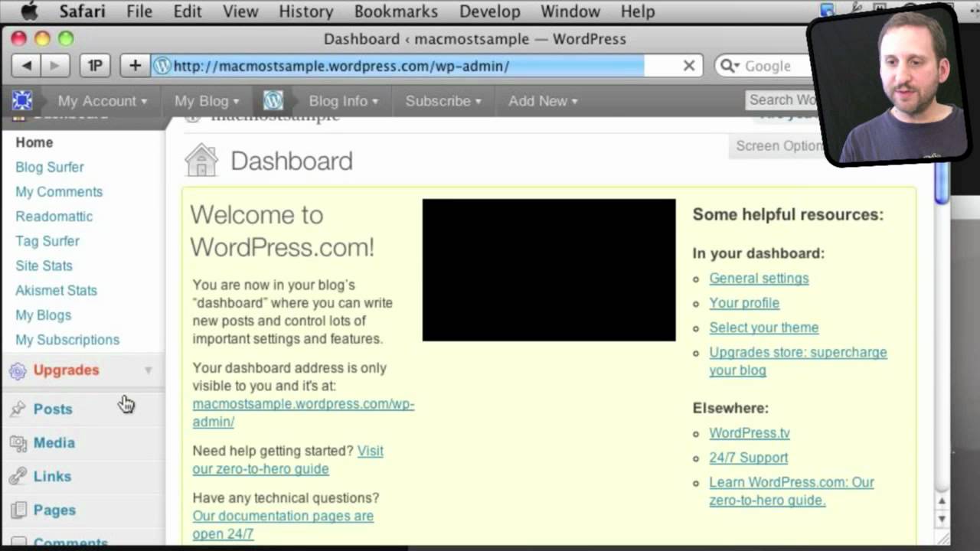This screenshot has width=980, height=551.
Task: Click the Posts pushpin icon
Action: (18, 409)
